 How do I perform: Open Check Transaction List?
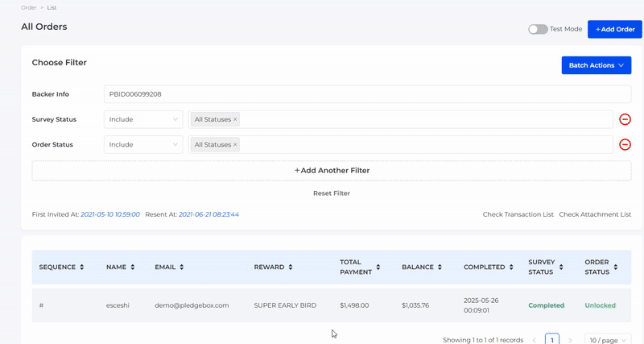pyautogui.click(x=518, y=214)
